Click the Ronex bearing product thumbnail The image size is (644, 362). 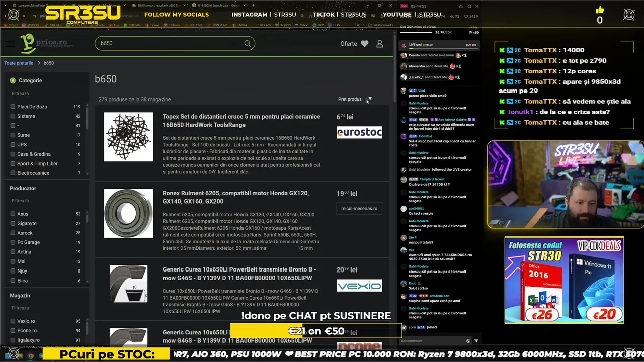coord(128,213)
